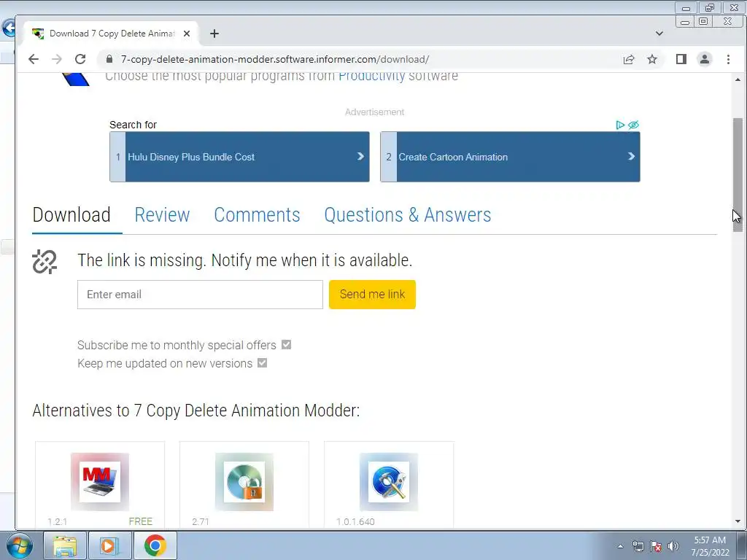View site security lock info
The image size is (747, 560).
[x=109, y=59]
